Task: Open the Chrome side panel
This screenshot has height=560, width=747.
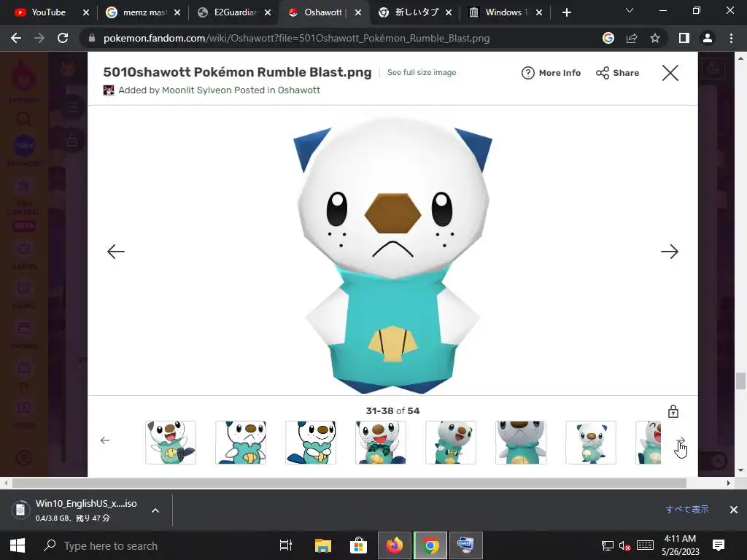Action: [x=684, y=38]
